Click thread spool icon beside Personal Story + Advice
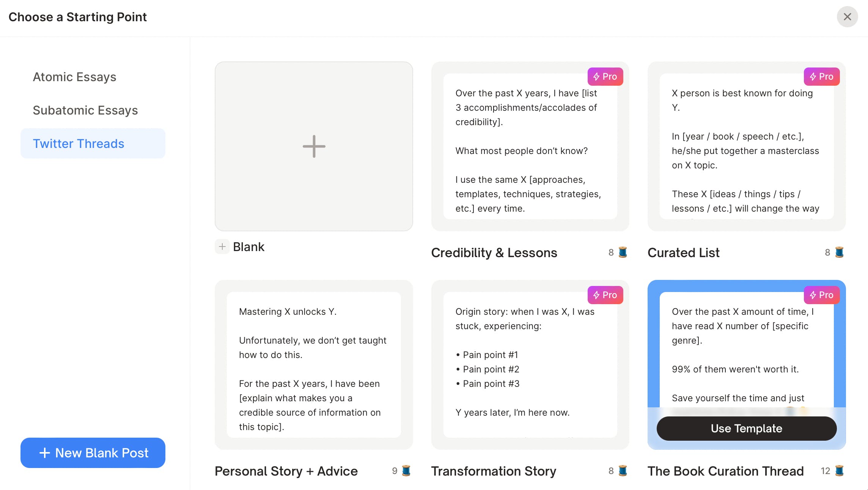 tap(406, 471)
